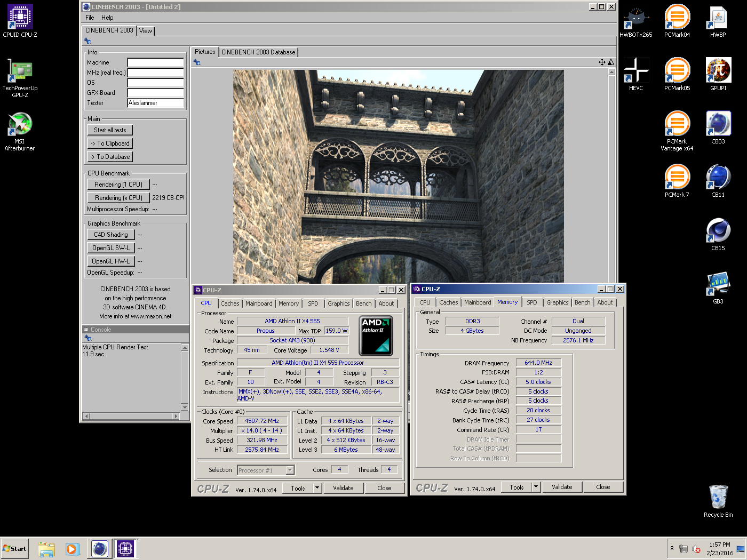Open CB15 desktop icon

pos(718,235)
